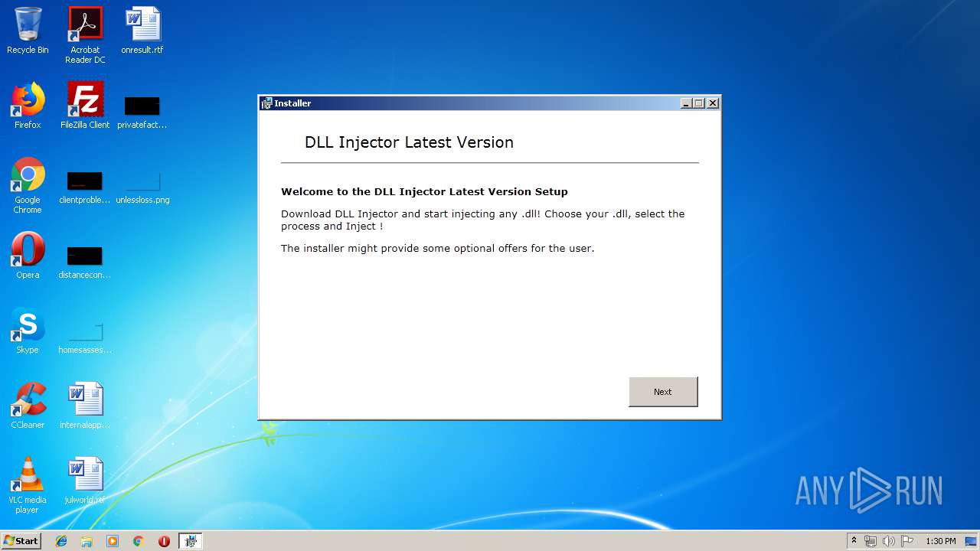Close the Installer window
Image resolution: width=980 pixels, height=551 pixels.
coord(713,103)
